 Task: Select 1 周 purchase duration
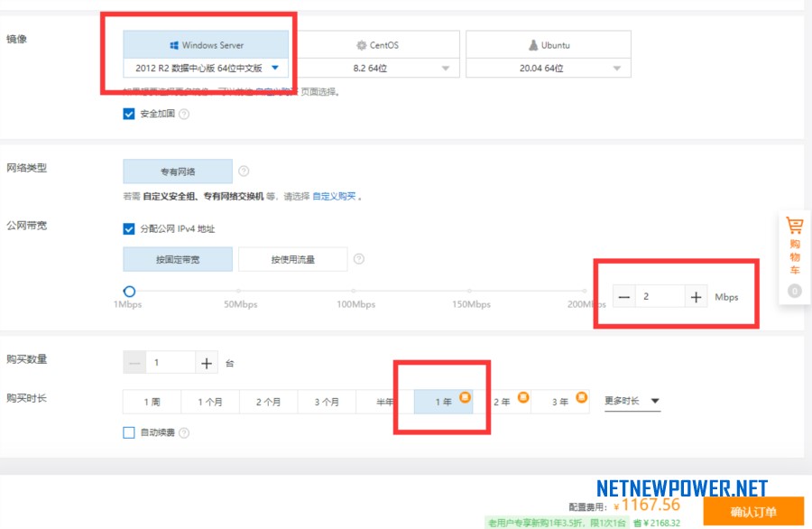coord(152,402)
